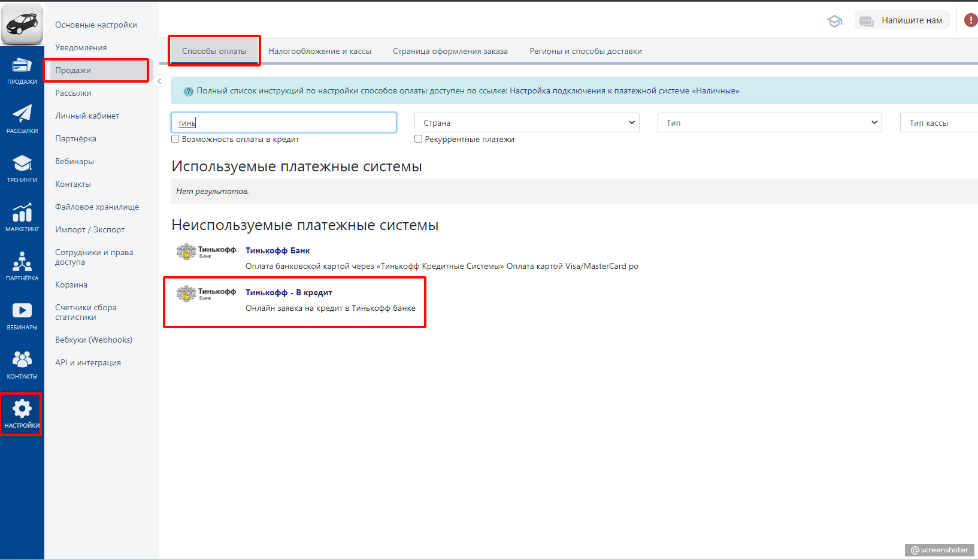Image resolution: width=978 pixels, height=560 pixels.
Task: Switch to Регионы и способы доставки tab
Action: click(585, 52)
